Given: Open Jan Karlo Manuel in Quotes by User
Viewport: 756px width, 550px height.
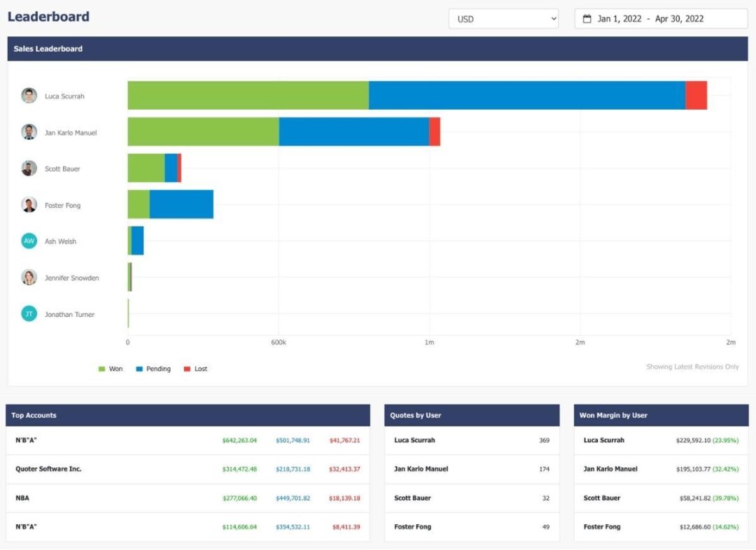Looking at the screenshot, I should tap(421, 469).
